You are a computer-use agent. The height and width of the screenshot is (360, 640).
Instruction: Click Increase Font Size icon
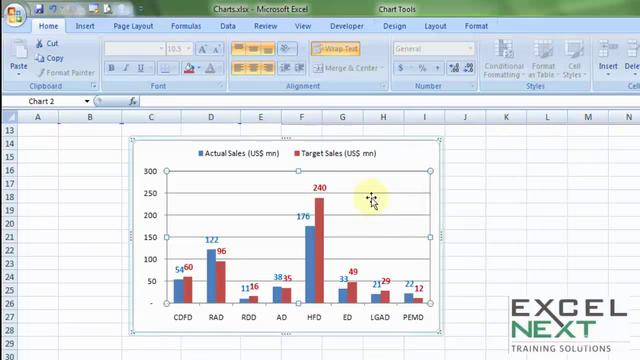[x=202, y=49]
